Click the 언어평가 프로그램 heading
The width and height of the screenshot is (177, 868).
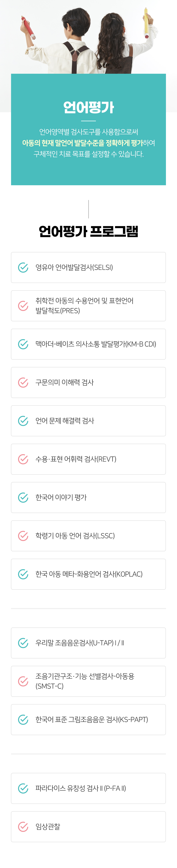tap(88, 231)
